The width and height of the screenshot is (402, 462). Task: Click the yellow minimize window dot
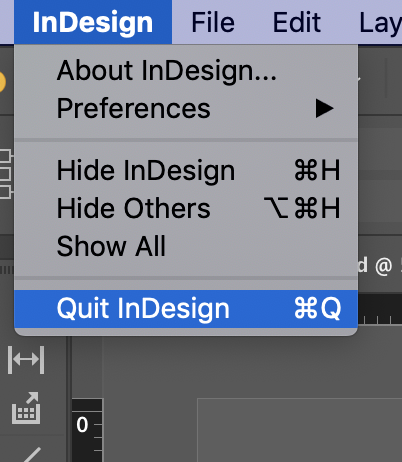coord(2,82)
